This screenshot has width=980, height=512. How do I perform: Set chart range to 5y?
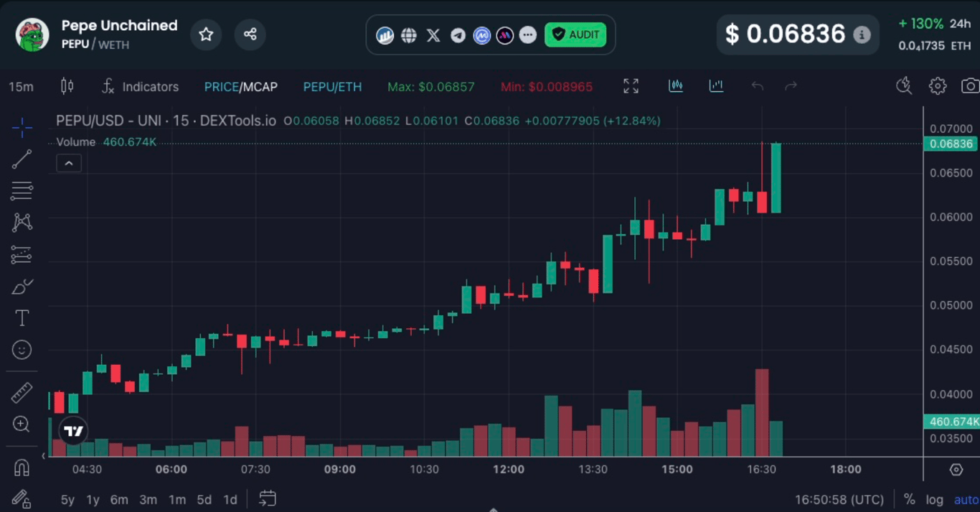pyautogui.click(x=67, y=500)
